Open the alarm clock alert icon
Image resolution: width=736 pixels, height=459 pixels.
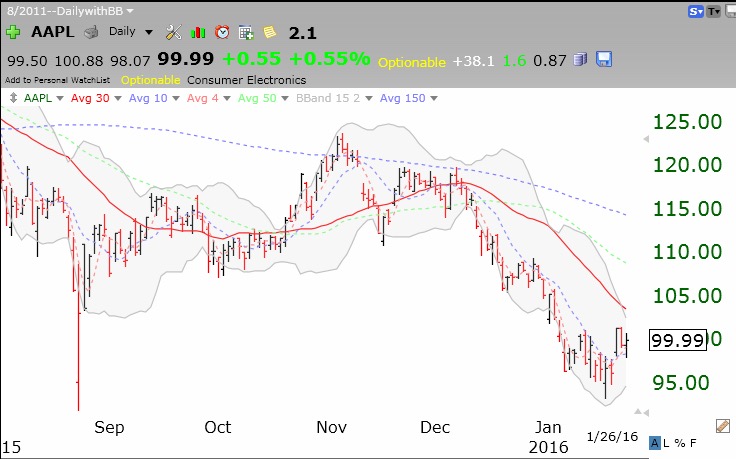(x=222, y=32)
